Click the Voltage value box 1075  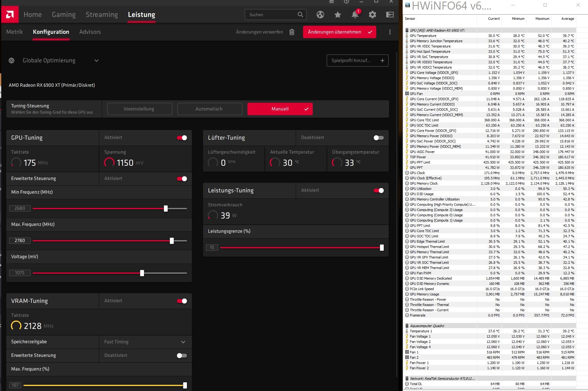(x=20, y=273)
